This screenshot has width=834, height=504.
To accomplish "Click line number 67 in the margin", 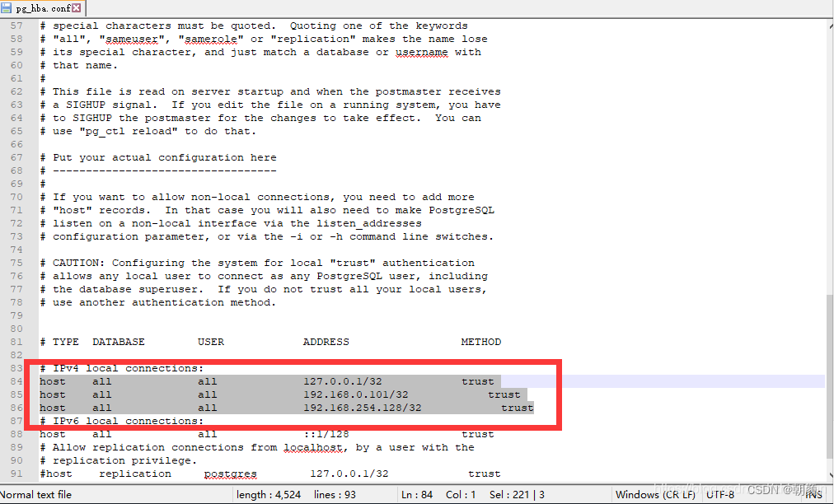I will (x=16, y=157).
